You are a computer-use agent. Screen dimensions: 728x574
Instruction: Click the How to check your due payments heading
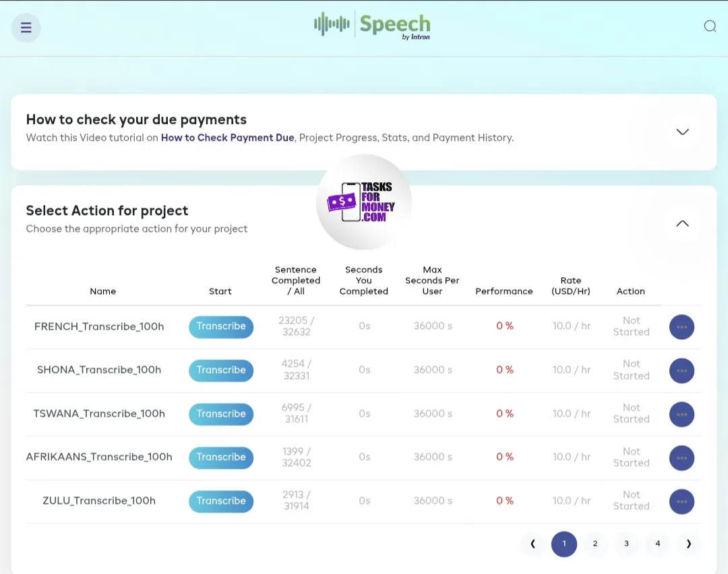[x=136, y=119]
